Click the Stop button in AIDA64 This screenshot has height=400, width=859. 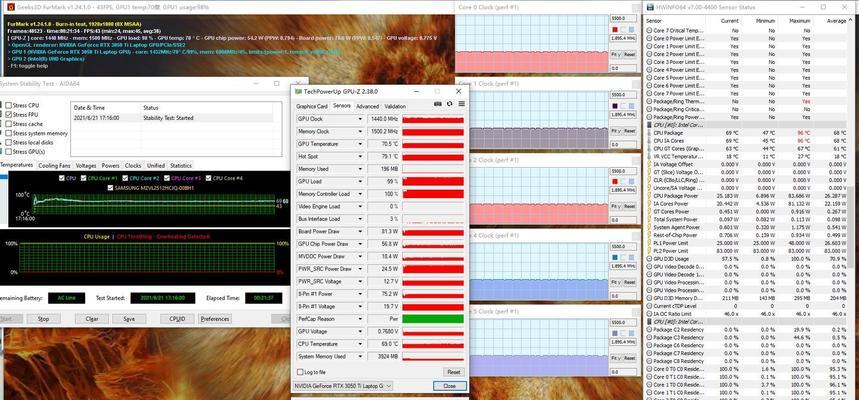[43, 318]
